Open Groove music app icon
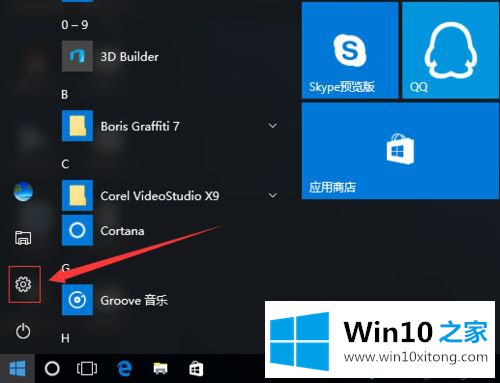 [77, 300]
